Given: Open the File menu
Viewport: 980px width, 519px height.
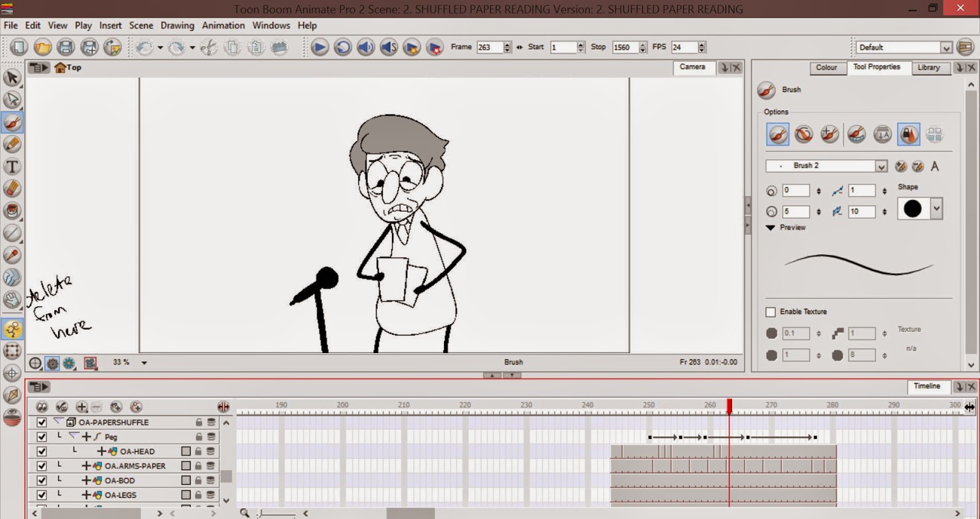Looking at the screenshot, I should pyautogui.click(x=11, y=26).
